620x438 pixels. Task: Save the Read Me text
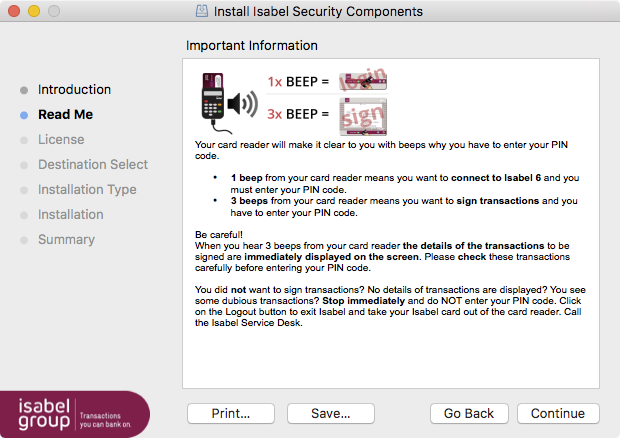pyautogui.click(x=331, y=413)
